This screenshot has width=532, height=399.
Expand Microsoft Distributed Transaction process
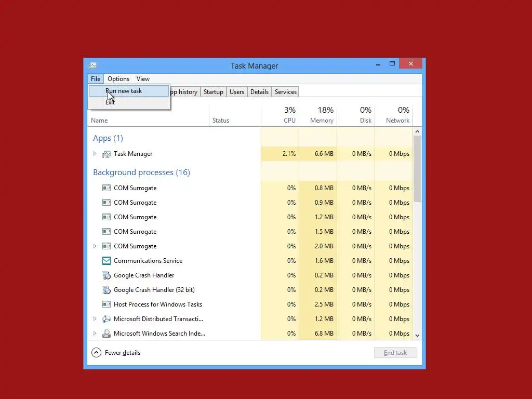(95, 319)
